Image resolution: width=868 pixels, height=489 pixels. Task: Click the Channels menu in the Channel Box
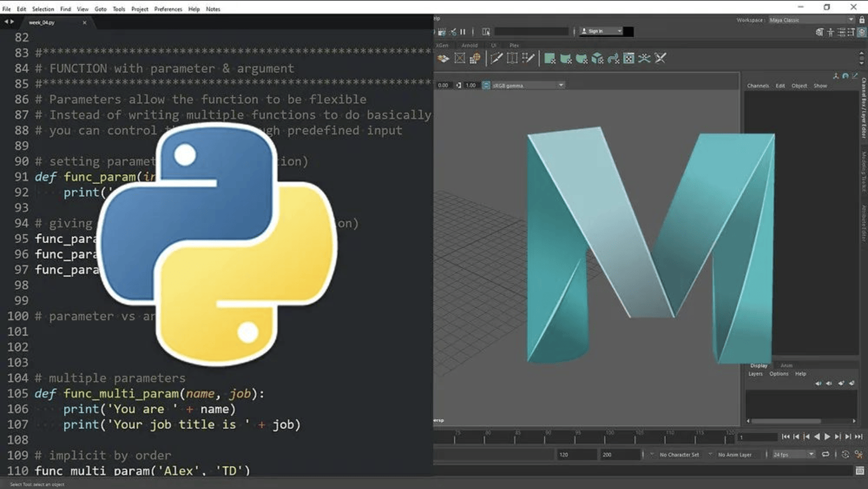click(x=757, y=86)
